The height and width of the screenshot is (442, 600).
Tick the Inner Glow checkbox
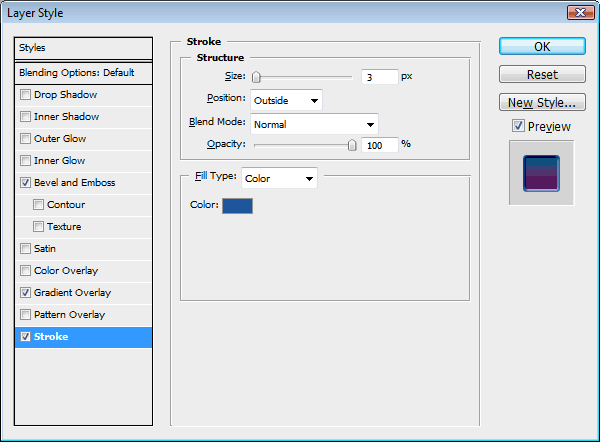[x=25, y=160]
